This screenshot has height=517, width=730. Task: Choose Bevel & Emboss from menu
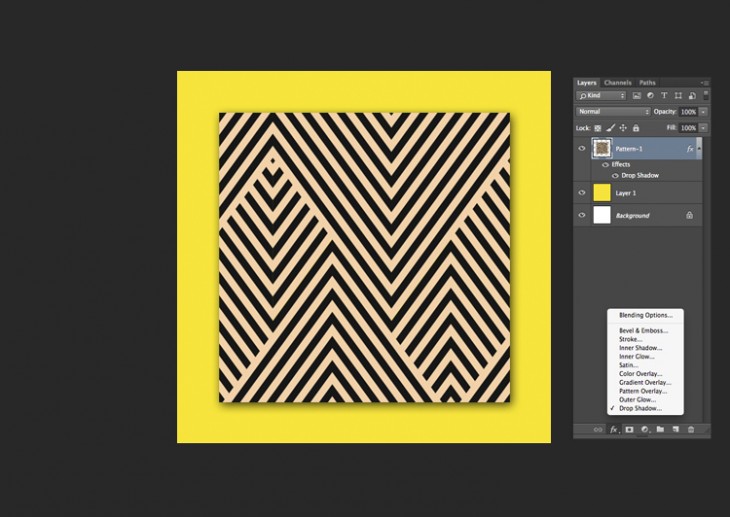[645, 331]
